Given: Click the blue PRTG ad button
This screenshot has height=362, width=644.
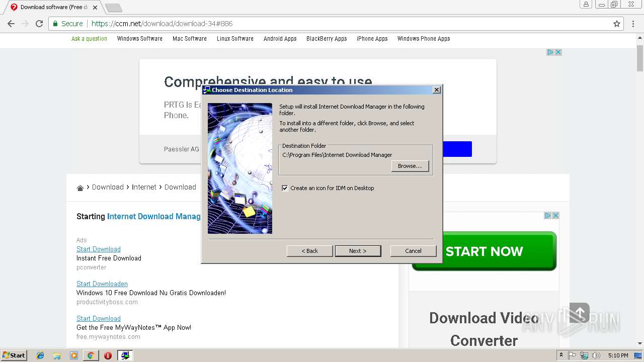Looking at the screenshot, I should pos(457,149).
